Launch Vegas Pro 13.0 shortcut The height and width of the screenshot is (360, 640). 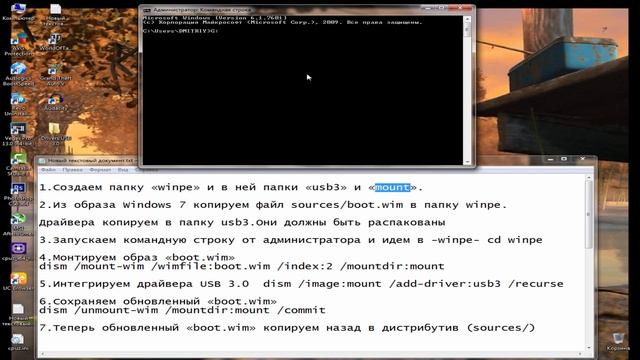[18, 134]
